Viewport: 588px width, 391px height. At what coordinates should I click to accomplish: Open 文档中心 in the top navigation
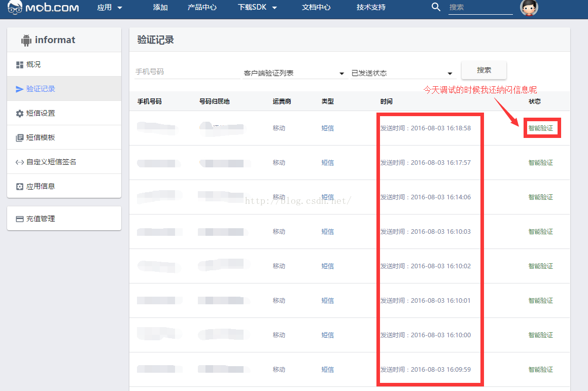(x=316, y=8)
